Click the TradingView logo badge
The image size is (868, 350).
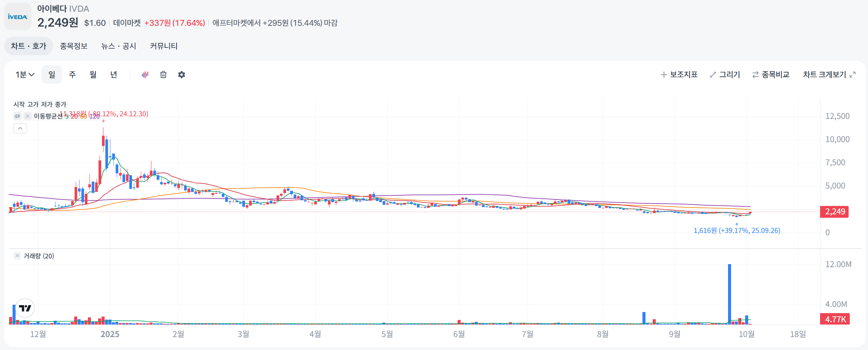pyautogui.click(x=25, y=308)
